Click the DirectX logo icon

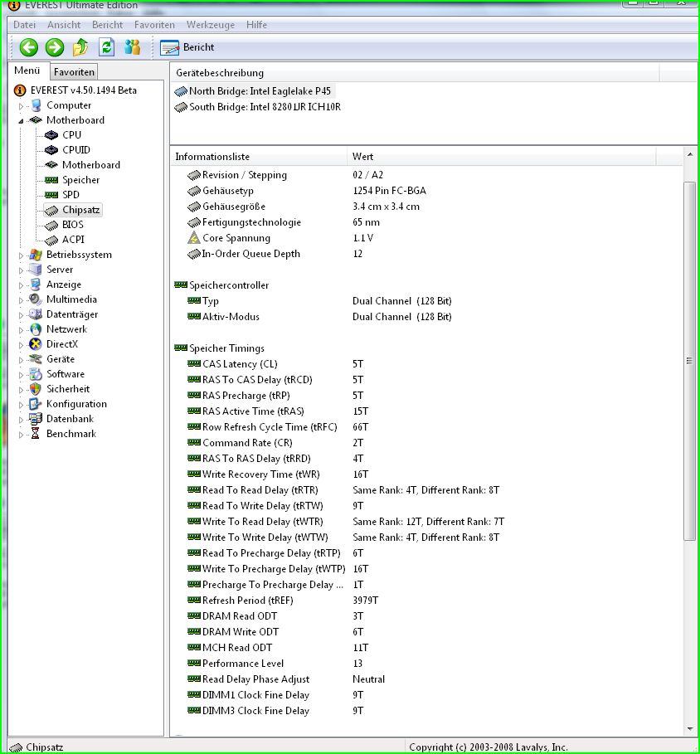pos(35,344)
